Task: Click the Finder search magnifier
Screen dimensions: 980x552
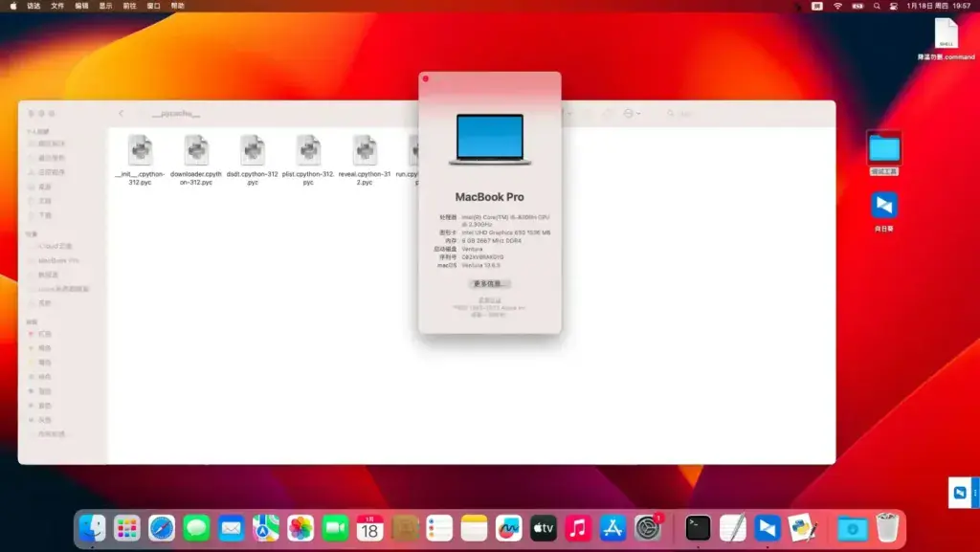Action: coord(671,114)
